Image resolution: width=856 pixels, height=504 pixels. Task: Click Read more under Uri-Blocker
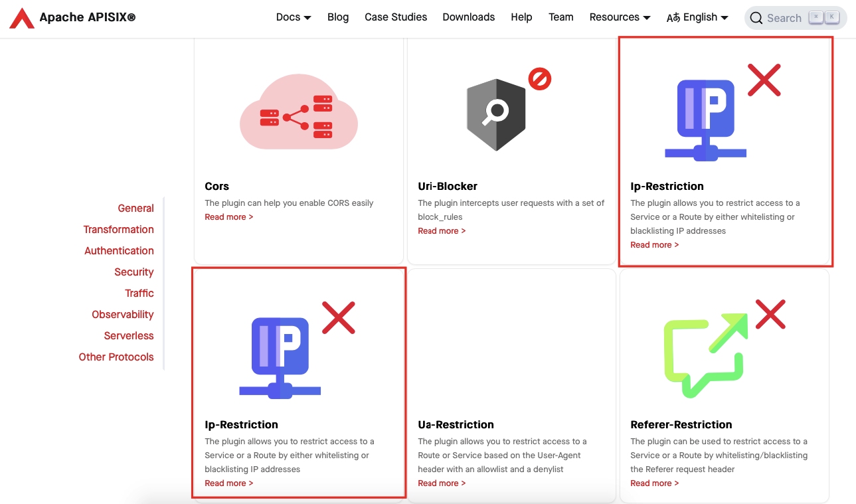pos(442,231)
